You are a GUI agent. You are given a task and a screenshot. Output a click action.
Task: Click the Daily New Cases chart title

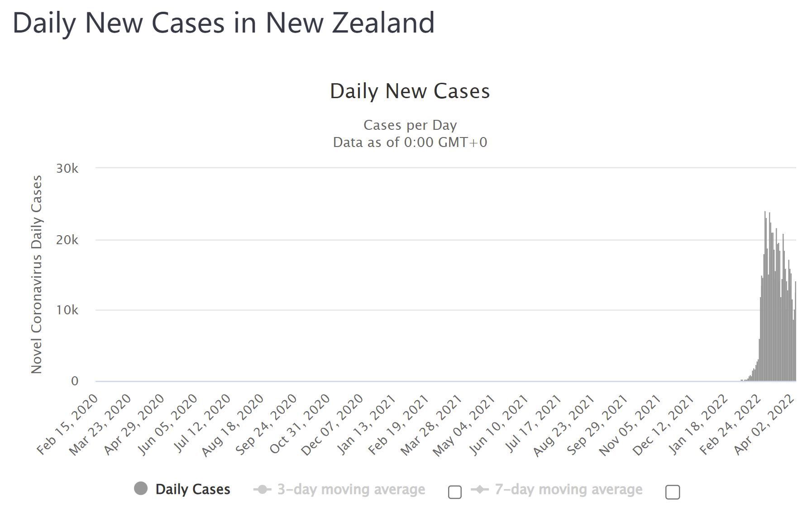point(410,91)
